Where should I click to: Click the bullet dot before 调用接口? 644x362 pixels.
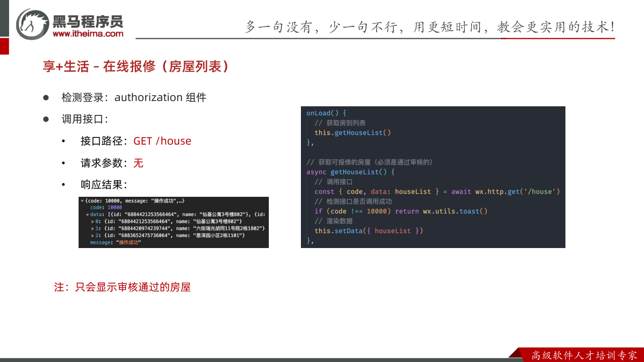[x=46, y=119]
